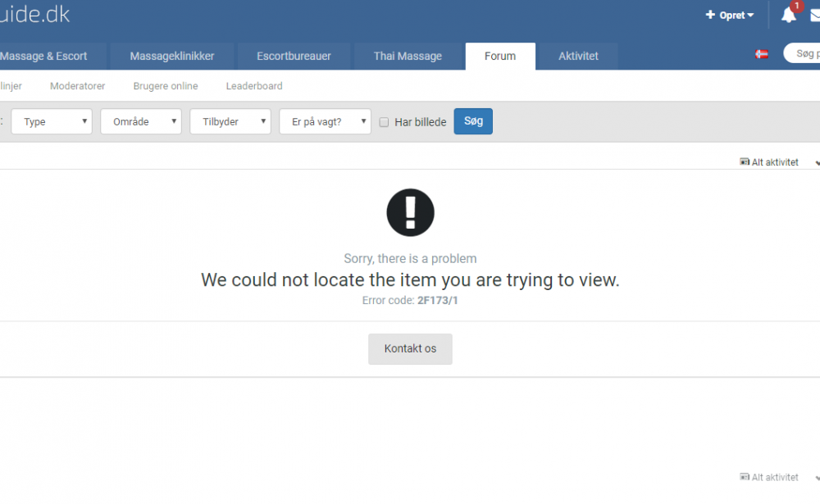Open the Moderatorer submenu link

(77, 86)
